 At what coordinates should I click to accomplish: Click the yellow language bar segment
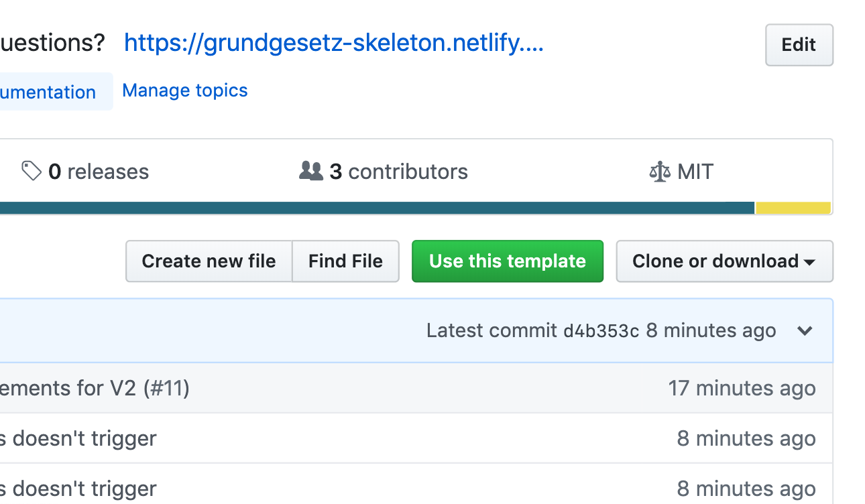(x=793, y=208)
